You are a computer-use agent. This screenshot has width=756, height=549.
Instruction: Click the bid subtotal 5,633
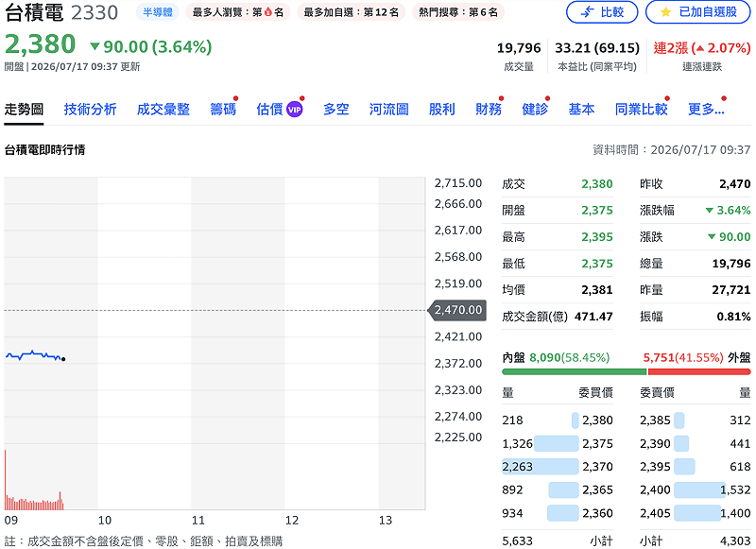pyautogui.click(x=517, y=541)
